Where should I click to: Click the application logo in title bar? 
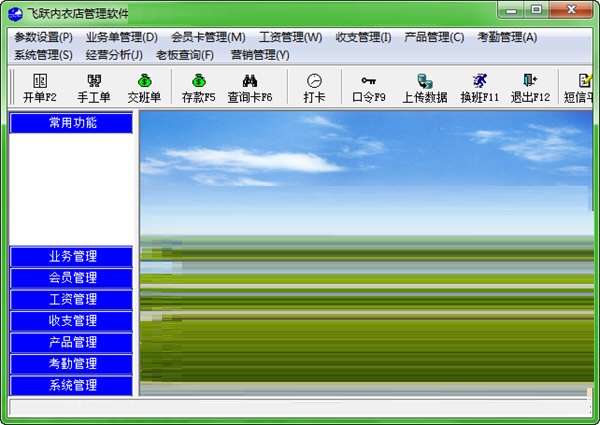15,15
